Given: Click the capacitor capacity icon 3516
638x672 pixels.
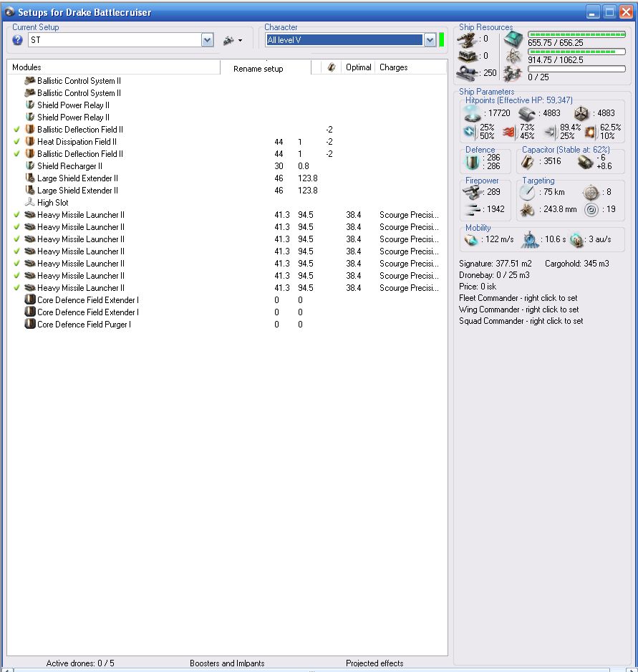Looking at the screenshot, I should [528, 162].
